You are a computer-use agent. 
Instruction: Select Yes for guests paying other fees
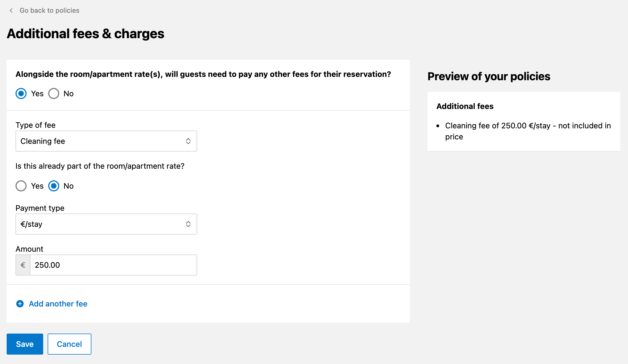click(21, 93)
